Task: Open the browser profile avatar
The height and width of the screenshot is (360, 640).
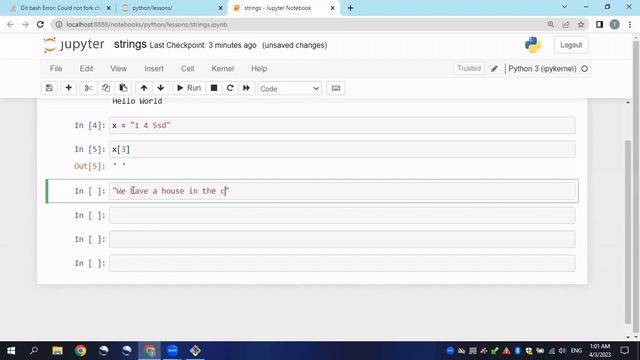Action: [x=614, y=24]
